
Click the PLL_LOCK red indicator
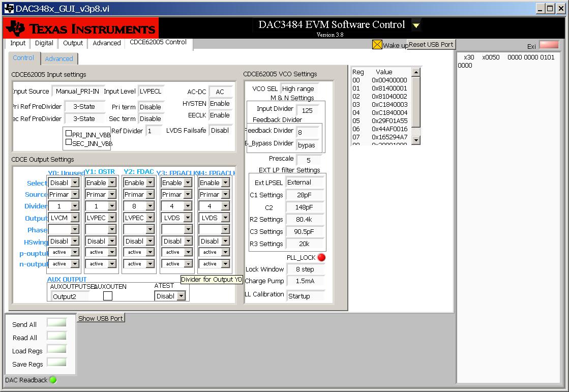click(x=321, y=257)
